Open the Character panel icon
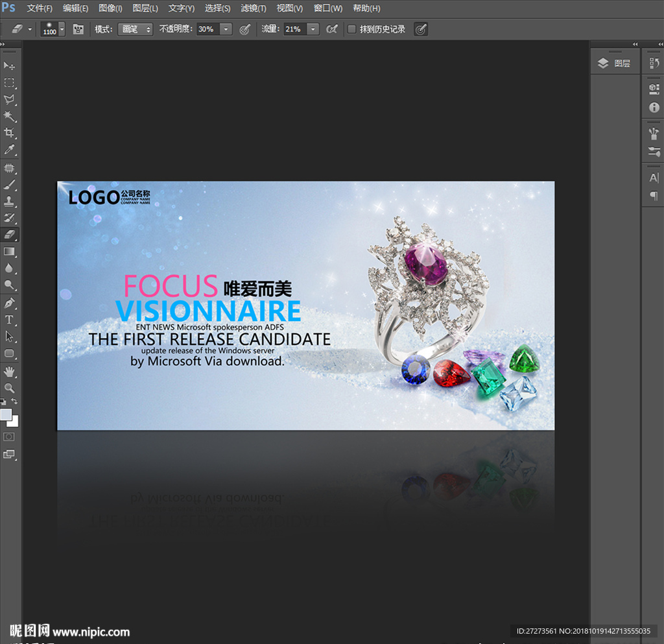664x644 pixels. point(654,178)
